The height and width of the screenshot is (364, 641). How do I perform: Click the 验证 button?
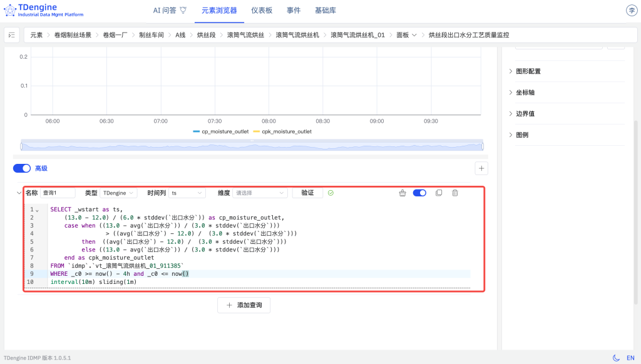click(307, 193)
